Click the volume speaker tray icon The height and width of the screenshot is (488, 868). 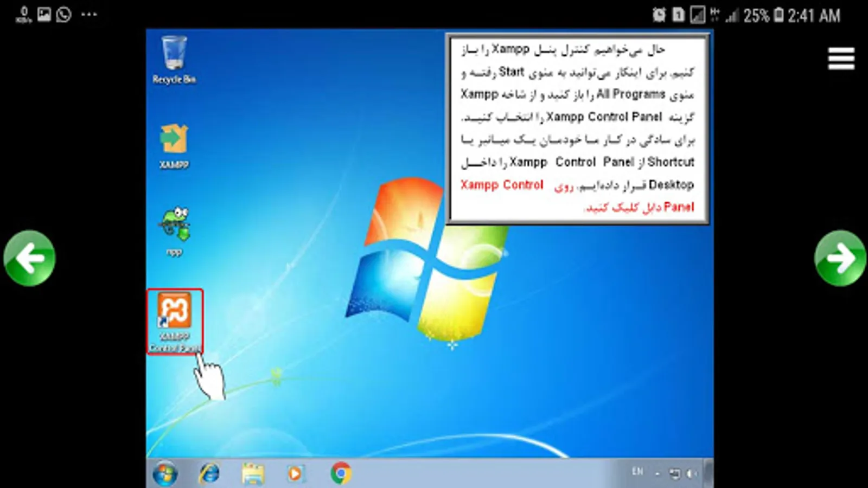tap(691, 474)
